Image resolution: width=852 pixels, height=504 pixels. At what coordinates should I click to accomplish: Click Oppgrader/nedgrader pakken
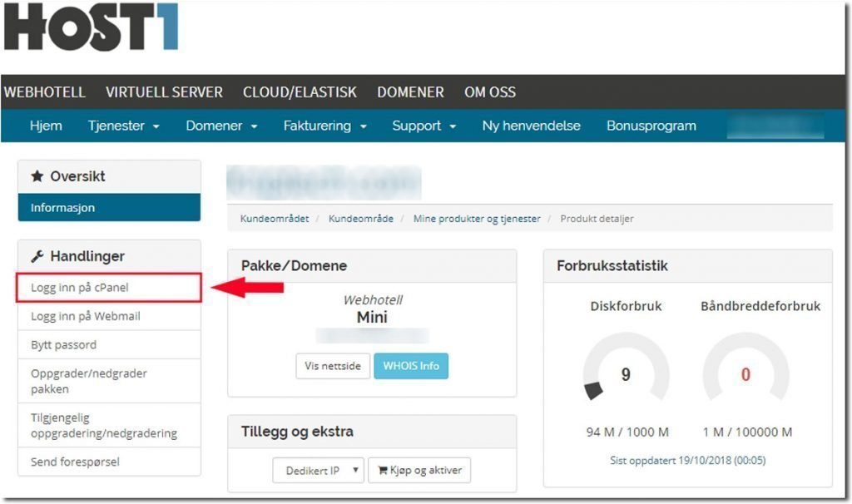109,381
